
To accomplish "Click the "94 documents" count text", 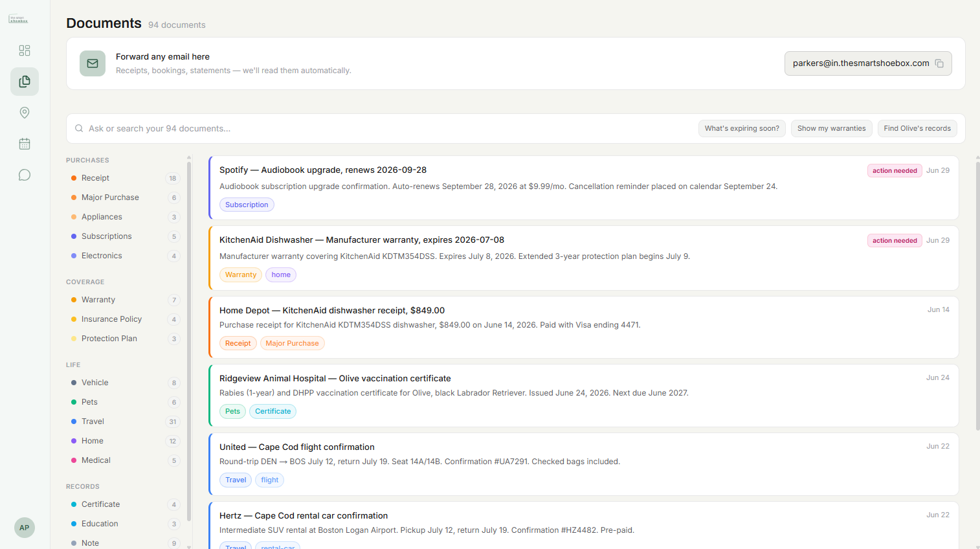I will pyautogui.click(x=177, y=25).
